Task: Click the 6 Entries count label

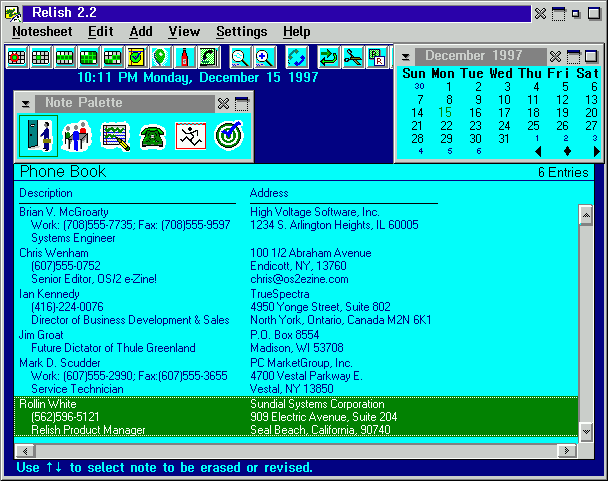Action: click(563, 172)
